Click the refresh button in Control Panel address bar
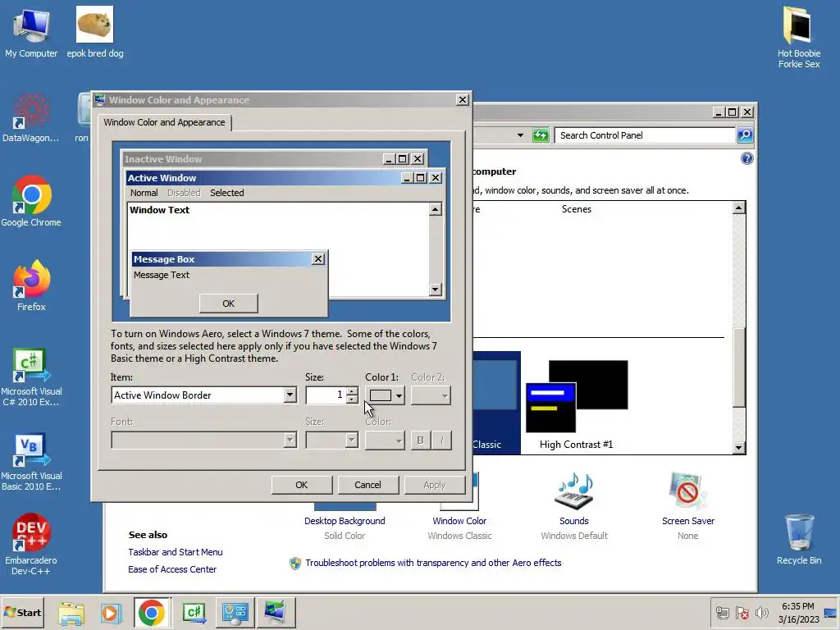This screenshot has height=630, width=840. [x=541, y=135]
